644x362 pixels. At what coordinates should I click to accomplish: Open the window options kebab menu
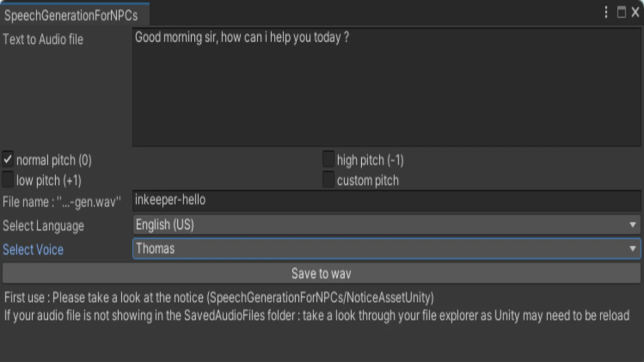[606, 13]
